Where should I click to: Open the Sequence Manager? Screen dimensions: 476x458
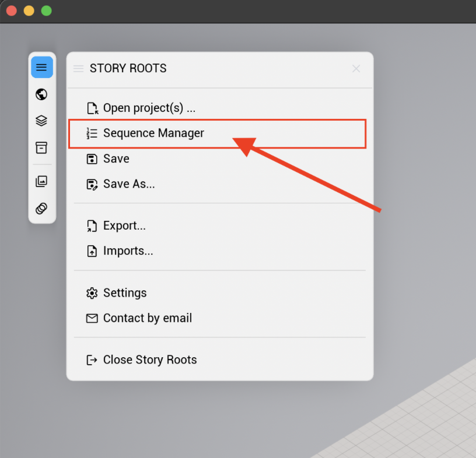[x=218, y=133]
